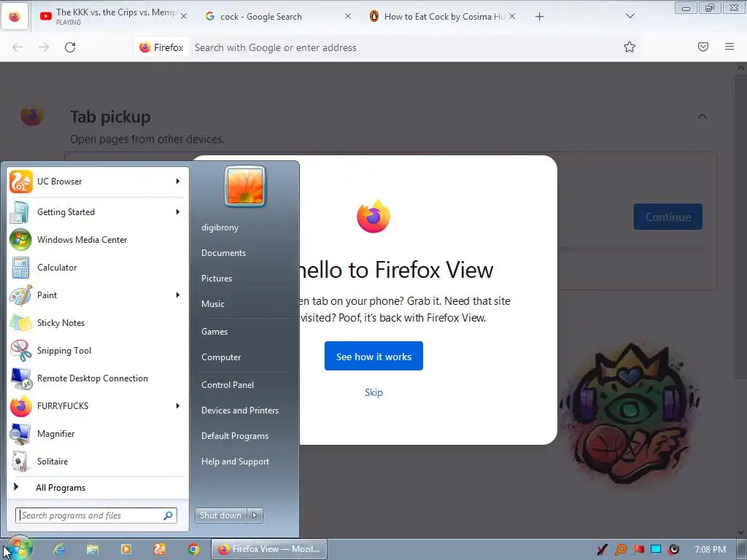This screenshot has width=747, height=560.
Task: Open the list all tabs chevron
Action: tap(630, 16)
